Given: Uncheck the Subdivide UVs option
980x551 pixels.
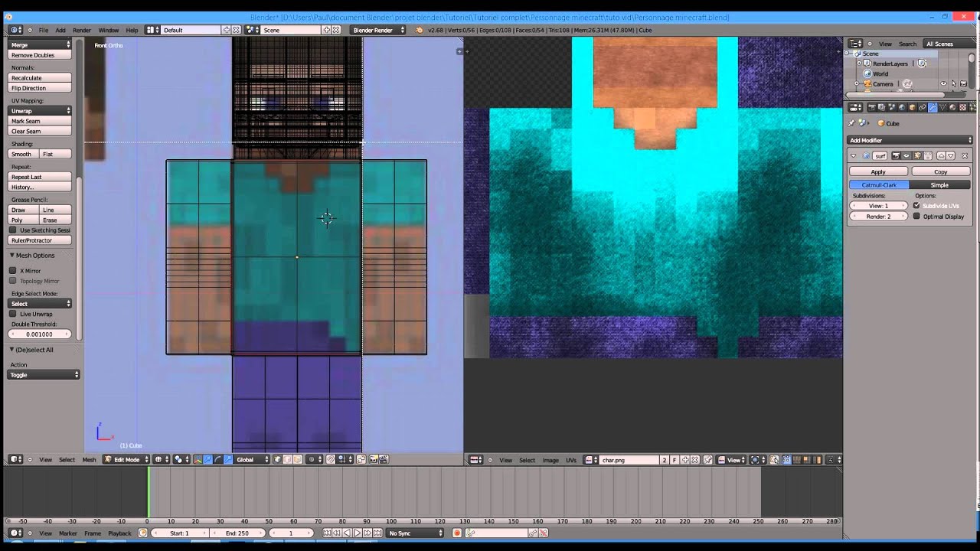Looking at the screenshot, I should (x=916, y=206).
